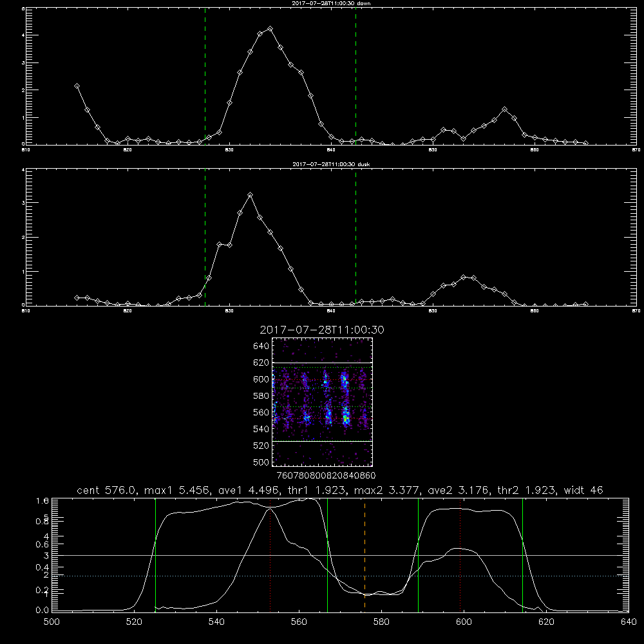Click the '520' label on spectrogram y-axis
644x644 pixels.
pyautogui.click(x=261, y=446)
